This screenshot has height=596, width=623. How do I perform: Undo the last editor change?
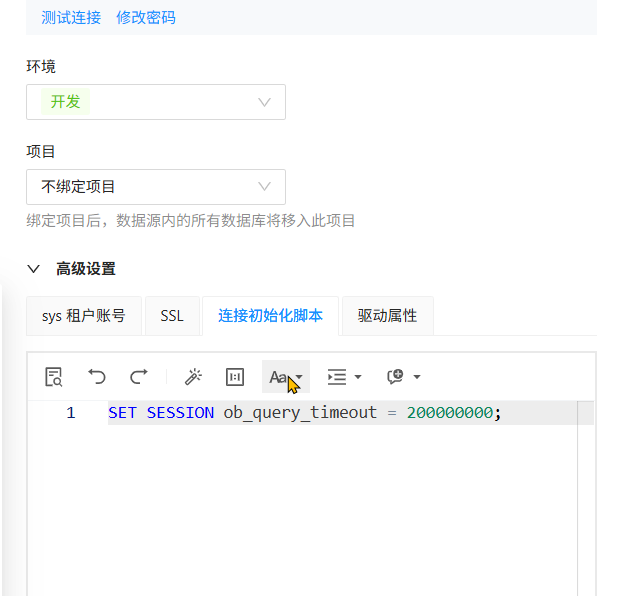pos(97,377)
